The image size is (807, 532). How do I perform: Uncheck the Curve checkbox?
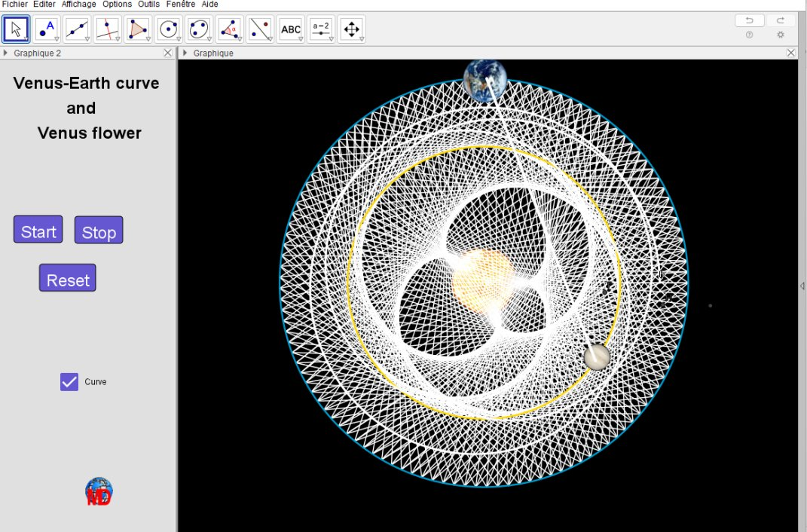(69, 382)
